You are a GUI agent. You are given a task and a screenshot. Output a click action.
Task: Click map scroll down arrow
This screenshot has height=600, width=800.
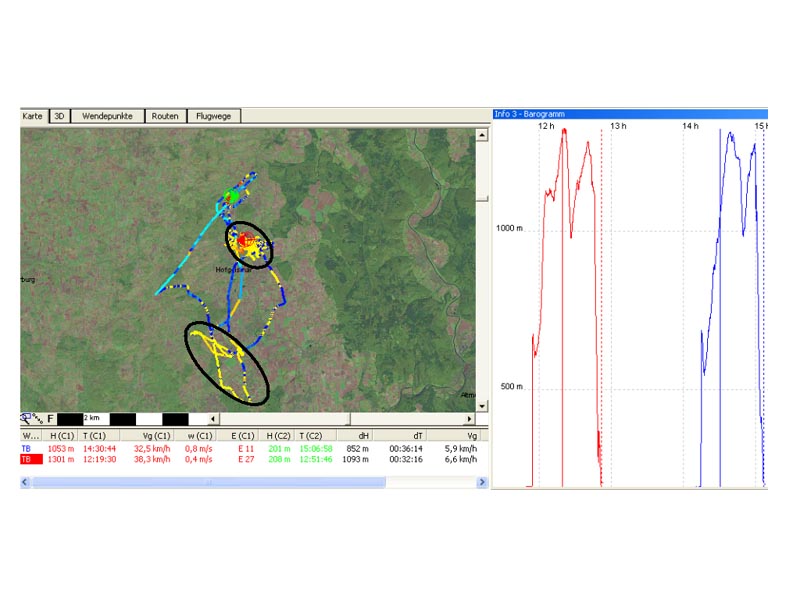click(x=482, y=406)
